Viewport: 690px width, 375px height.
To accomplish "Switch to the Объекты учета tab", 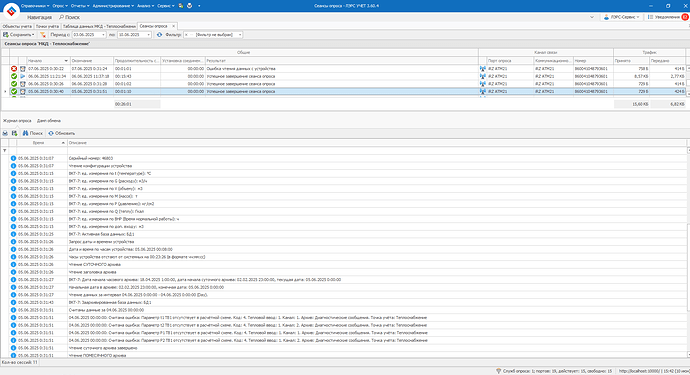I will click(17, 26).
